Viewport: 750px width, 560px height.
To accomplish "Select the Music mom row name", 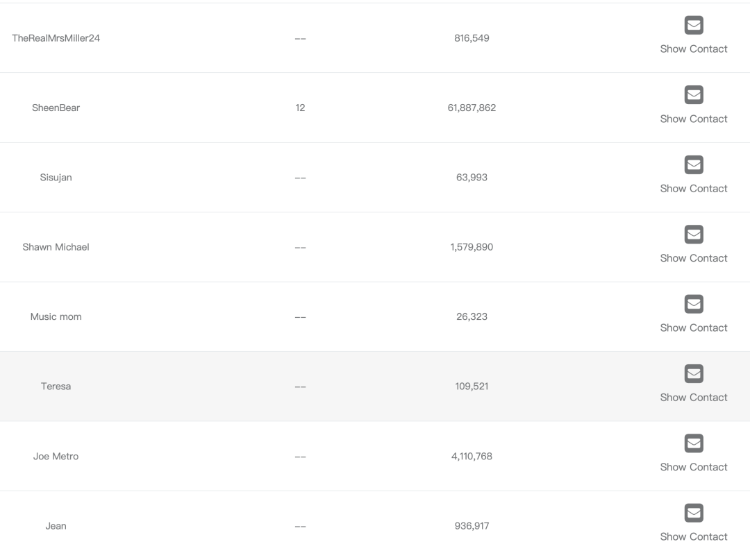I will [x=56, y=317].
